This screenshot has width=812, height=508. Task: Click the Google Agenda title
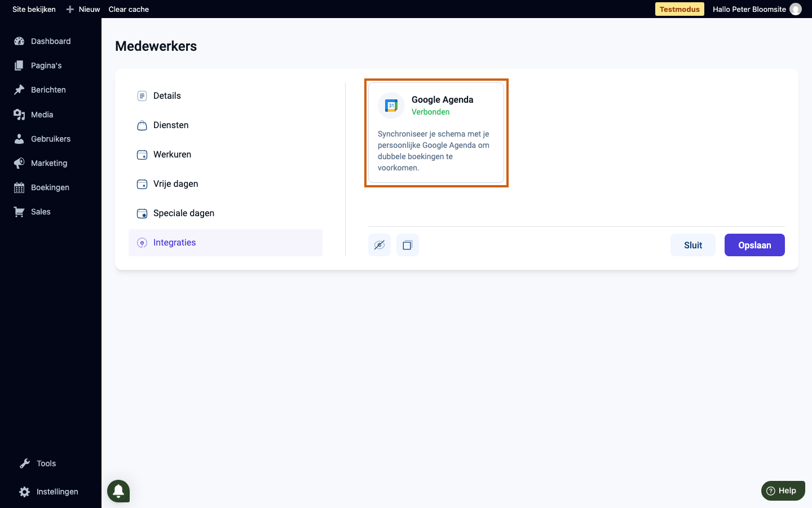443,100
